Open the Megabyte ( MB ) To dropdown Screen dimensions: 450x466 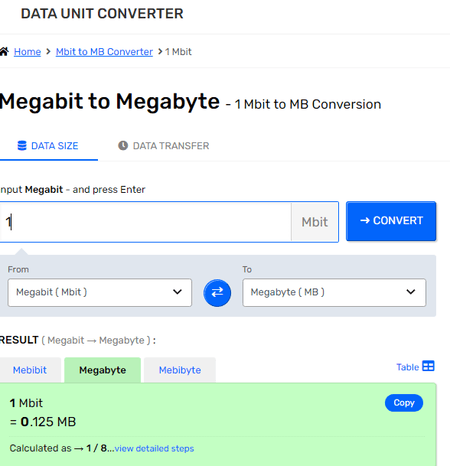click(334, 292)
